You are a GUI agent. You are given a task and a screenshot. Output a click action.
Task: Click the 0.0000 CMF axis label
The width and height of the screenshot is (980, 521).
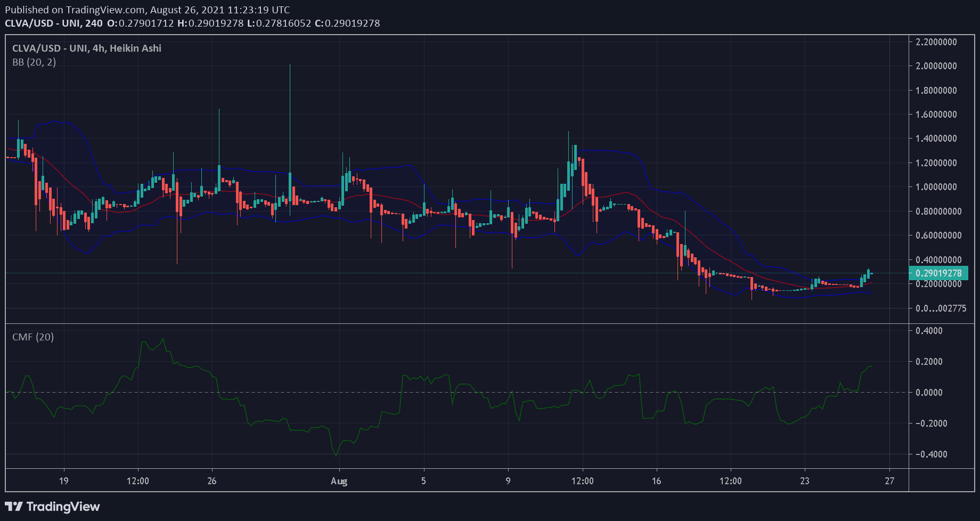(929, 393)
